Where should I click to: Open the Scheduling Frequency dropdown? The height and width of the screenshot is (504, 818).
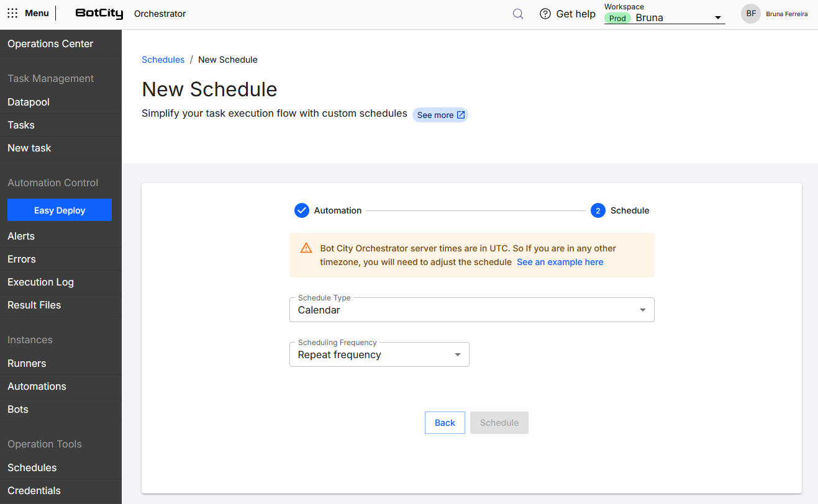379,354
